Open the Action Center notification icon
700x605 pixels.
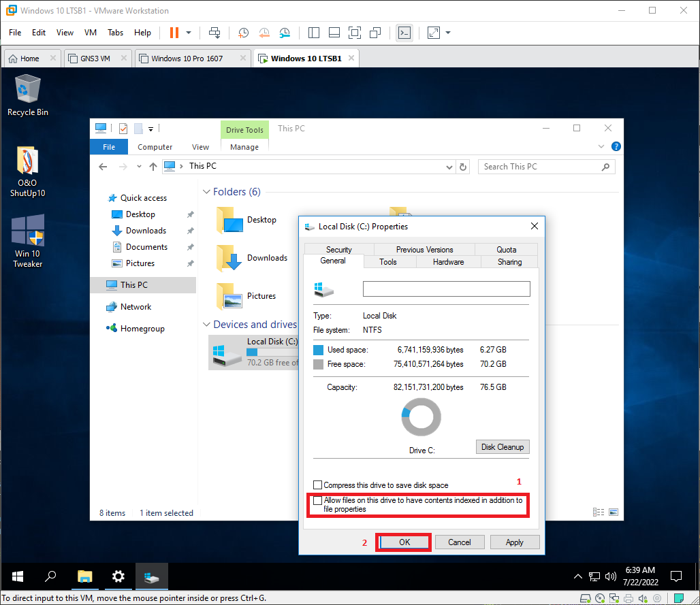676,576
